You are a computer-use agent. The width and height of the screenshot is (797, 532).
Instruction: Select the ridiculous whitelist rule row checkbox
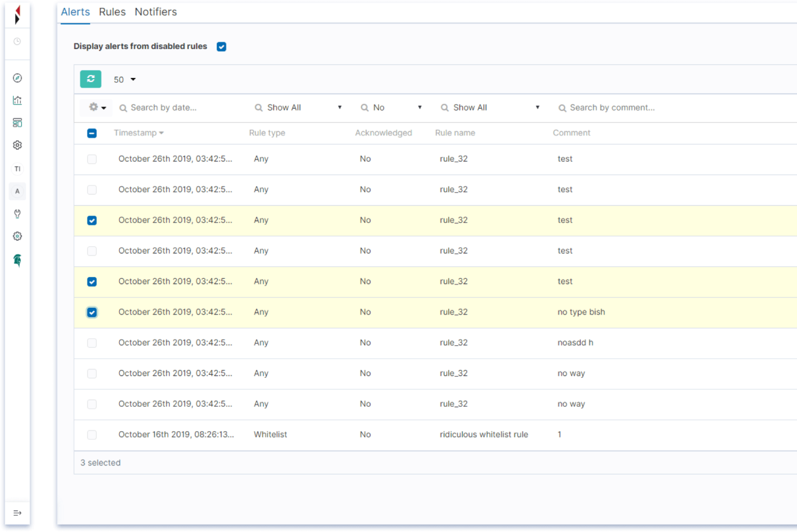pyautogui.click(x=92, y=435)
